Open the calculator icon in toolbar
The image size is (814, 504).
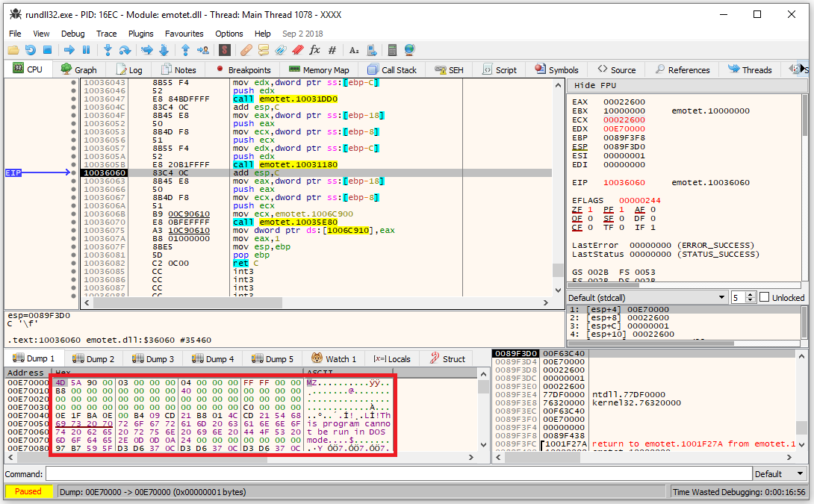(392, 50)
